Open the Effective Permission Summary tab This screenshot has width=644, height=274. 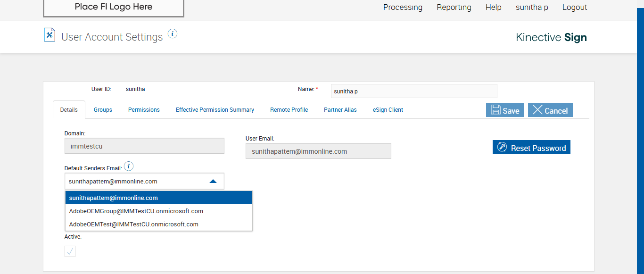[x=215, y=110]
